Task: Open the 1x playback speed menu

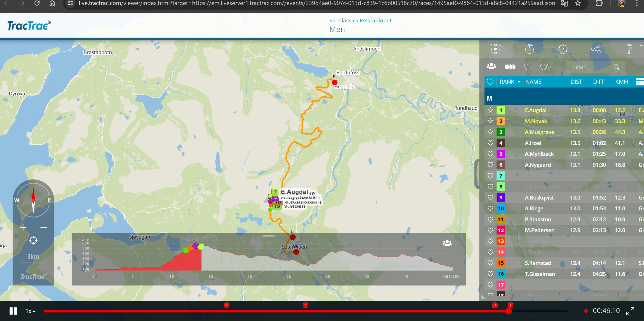Action: coord(30,311)
